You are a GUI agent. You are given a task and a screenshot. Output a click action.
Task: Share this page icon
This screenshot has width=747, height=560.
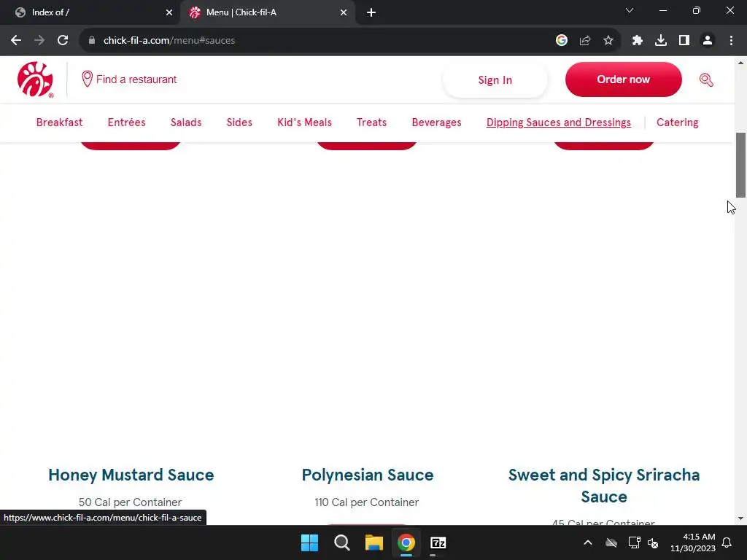[x=584, y=41]
